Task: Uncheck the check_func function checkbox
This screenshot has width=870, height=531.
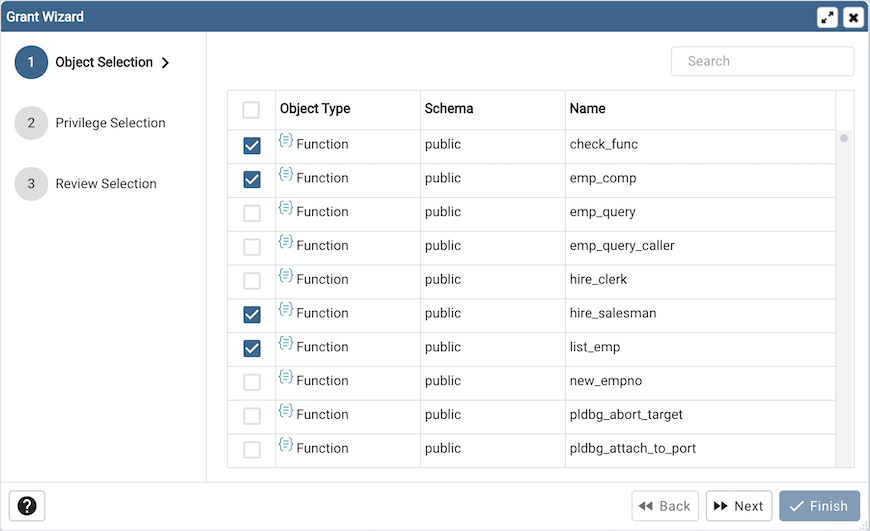Action: 252,146
